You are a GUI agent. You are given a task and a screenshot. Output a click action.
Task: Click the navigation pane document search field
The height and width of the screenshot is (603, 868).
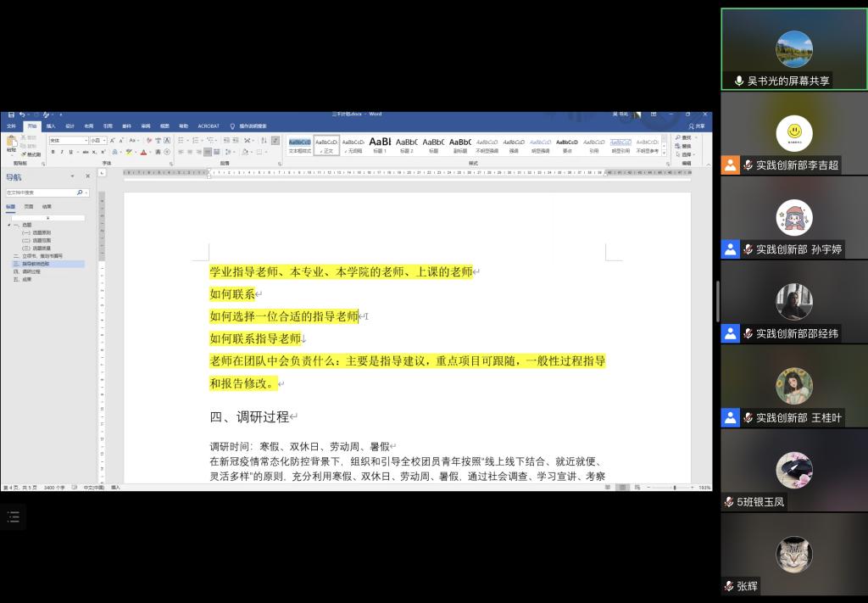(x=41, y=193)
